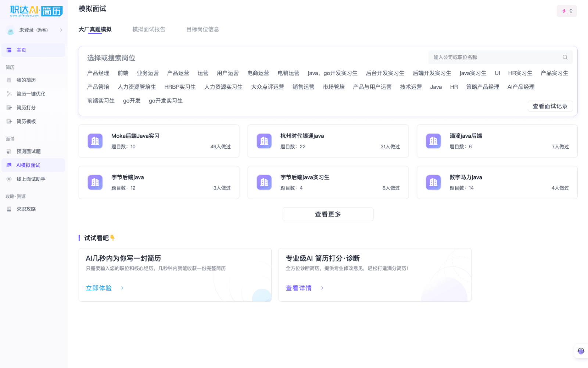Click the 主页 sidebar icon
The image size is (588, 368).
[9, 50]
